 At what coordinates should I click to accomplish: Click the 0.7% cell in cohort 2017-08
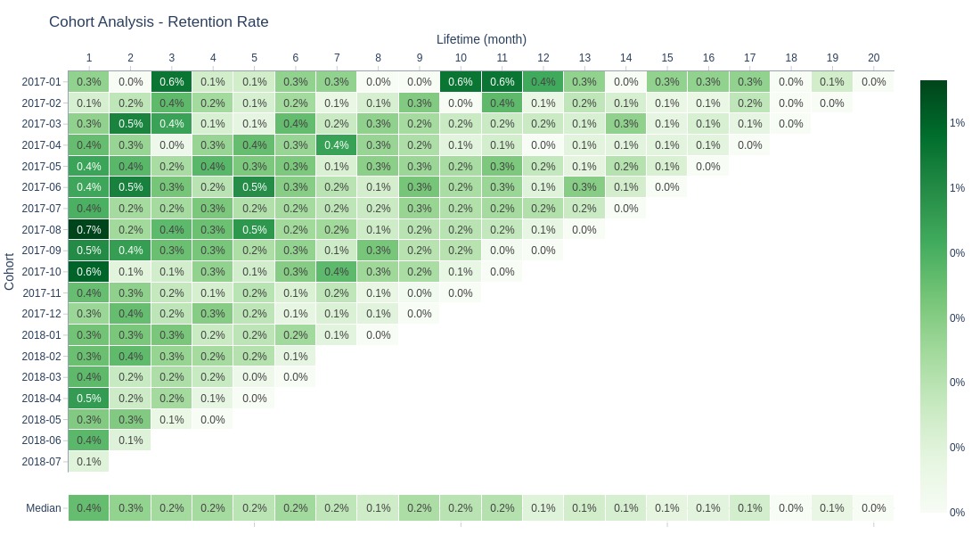click(x=89, y=230)
